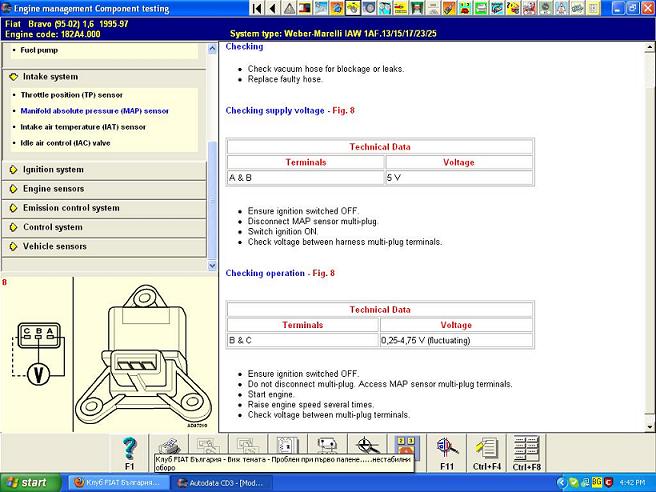Expand the Emission control system section
The image size is (656, 492).
click(x=70, y=208)
